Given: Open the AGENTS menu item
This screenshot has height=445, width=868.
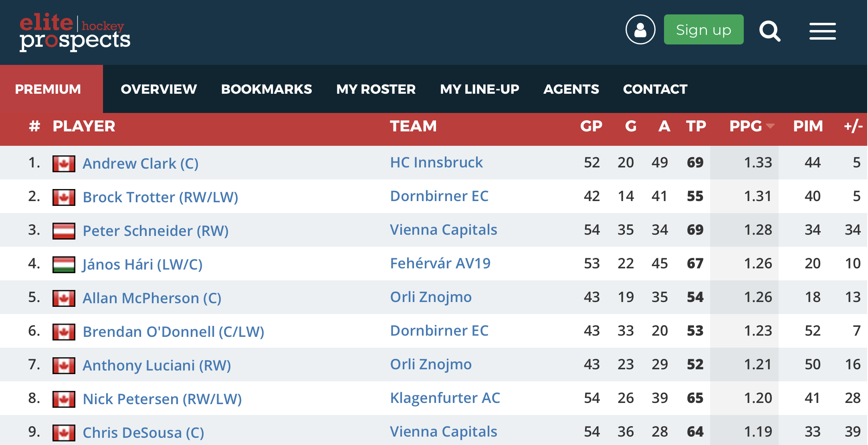Looking at the screenshot, I should point(571,89).
